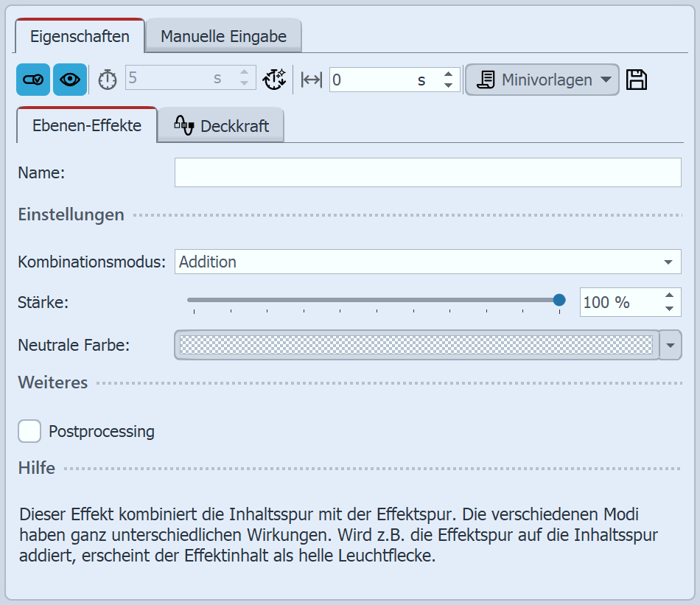
Task: Switch to the Manuelle Eingabe tab
Action: [223, 35]
